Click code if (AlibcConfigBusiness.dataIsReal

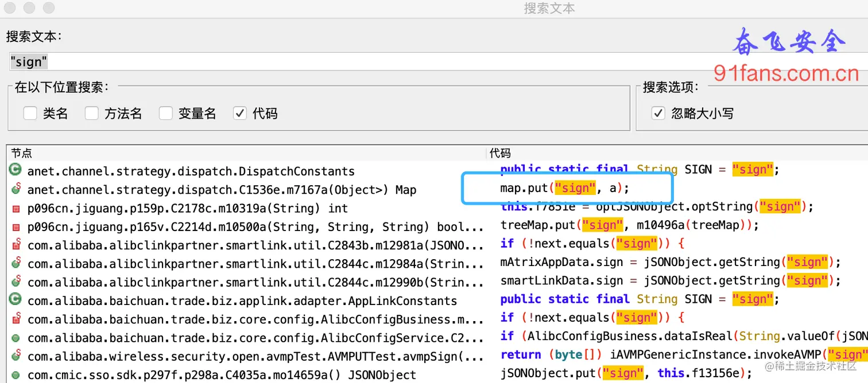tap(684, 336)
